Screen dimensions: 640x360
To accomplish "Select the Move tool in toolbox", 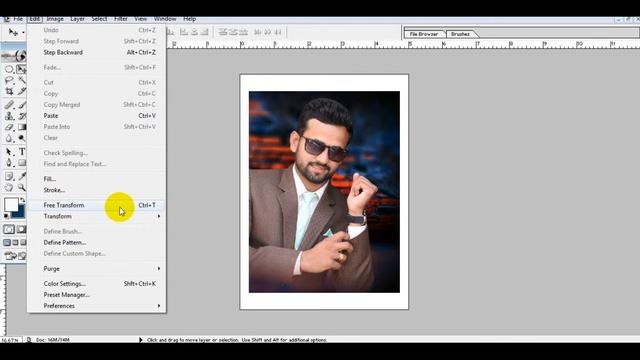I will pyautogui.click(x=21, y=69).
